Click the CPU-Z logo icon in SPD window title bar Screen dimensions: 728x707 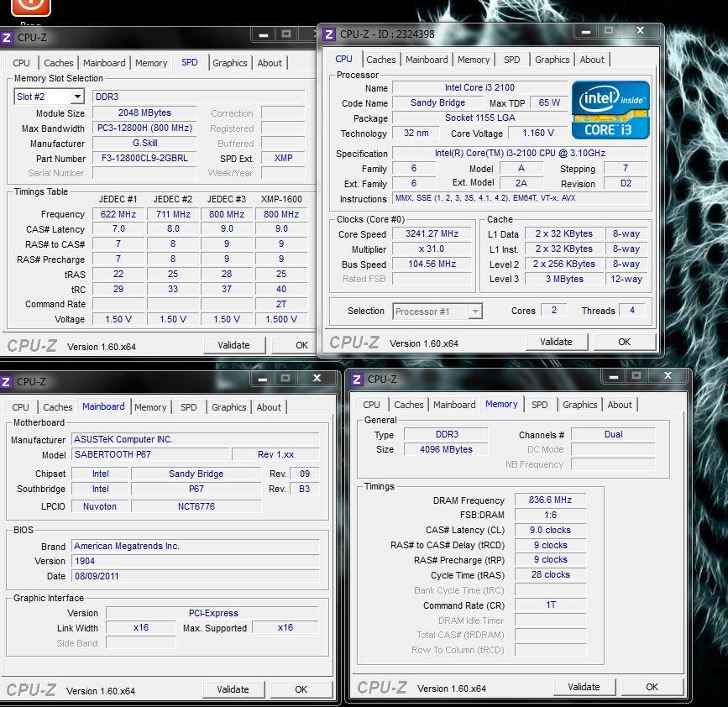pyautogui.click(x=6, y=38)
